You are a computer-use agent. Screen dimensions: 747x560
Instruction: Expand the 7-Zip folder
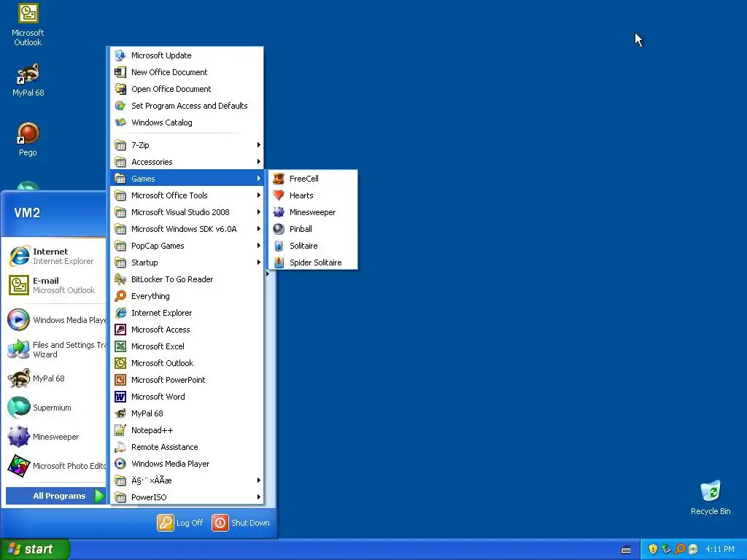coord(187,145)
